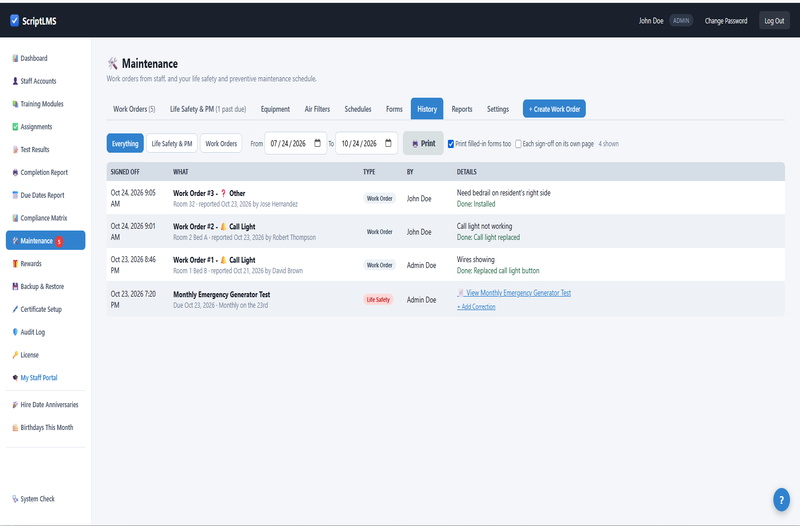Click the John Doe user name in header
The height and width of the screenshot is (526, 800).
tap(651, 21)
